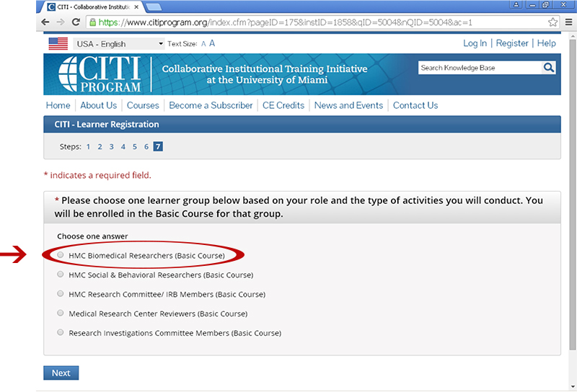Choose HMC Research Committee/ IRB Members
This screenshot has width=577, height=392.
61,293
